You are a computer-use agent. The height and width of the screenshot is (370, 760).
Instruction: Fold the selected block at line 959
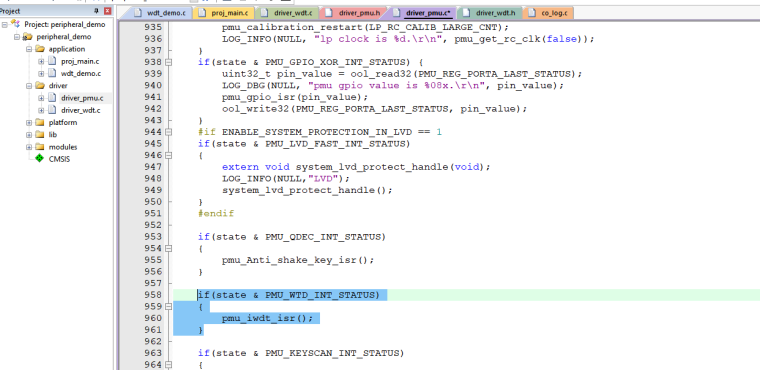click(x=169, y=306)
